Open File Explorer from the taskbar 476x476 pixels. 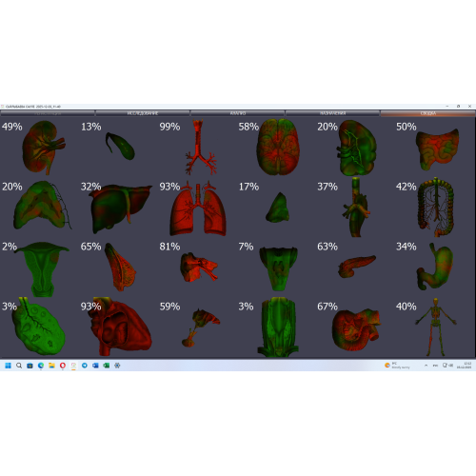(x=51, y=366)
